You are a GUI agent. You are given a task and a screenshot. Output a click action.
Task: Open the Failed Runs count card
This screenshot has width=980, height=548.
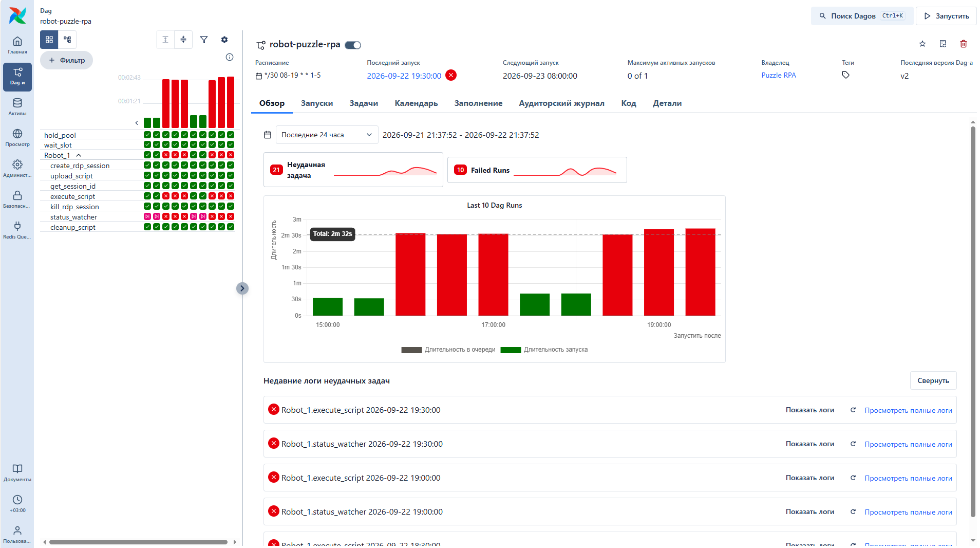click(537, 170)
